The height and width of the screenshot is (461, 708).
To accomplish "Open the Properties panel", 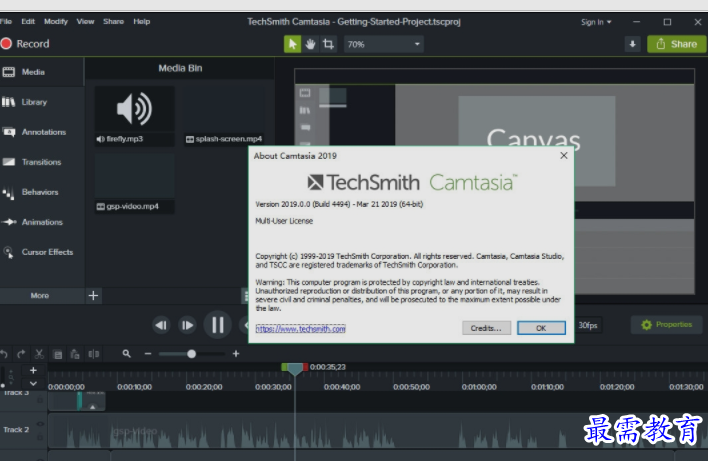I will click(666, 325).
